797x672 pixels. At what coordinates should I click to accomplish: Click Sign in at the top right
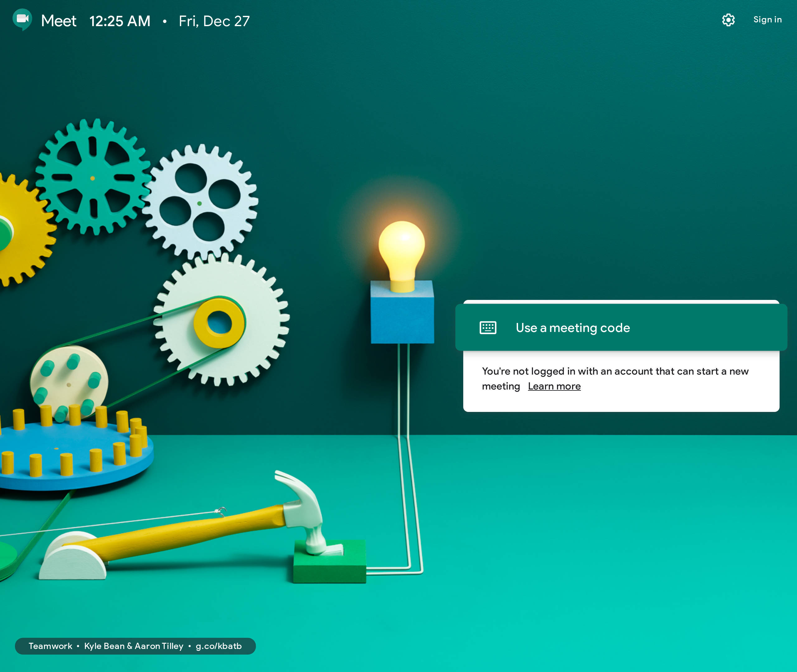point(767,20)
